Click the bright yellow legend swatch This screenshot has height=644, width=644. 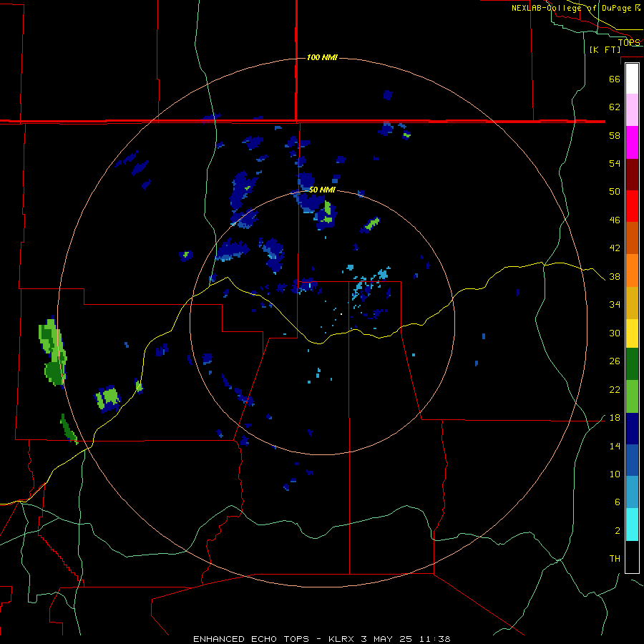(632, 333)
